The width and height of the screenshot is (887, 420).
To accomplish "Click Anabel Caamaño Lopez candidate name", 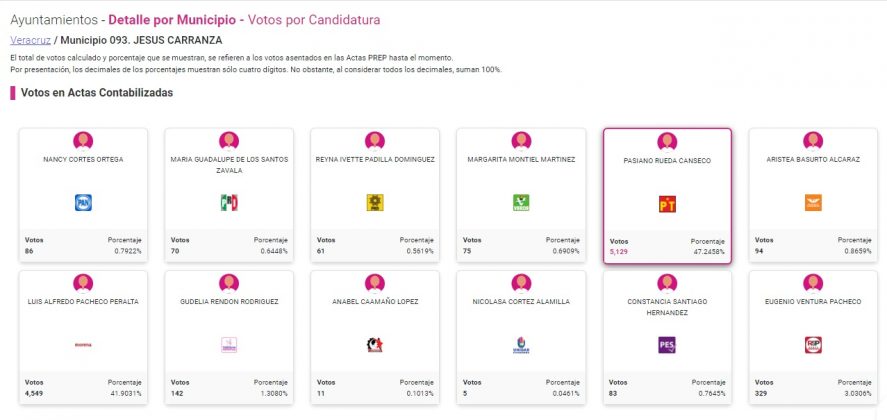I will pyautogui.click(x=375, y=301).
